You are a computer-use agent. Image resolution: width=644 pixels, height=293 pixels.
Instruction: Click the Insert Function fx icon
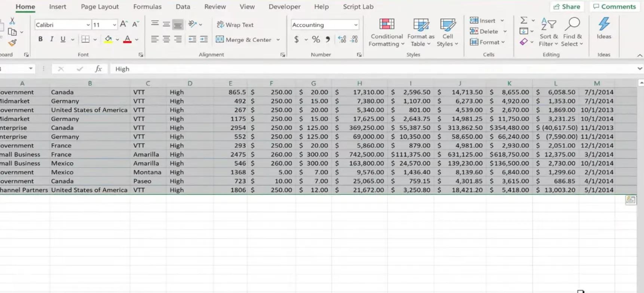98,69
